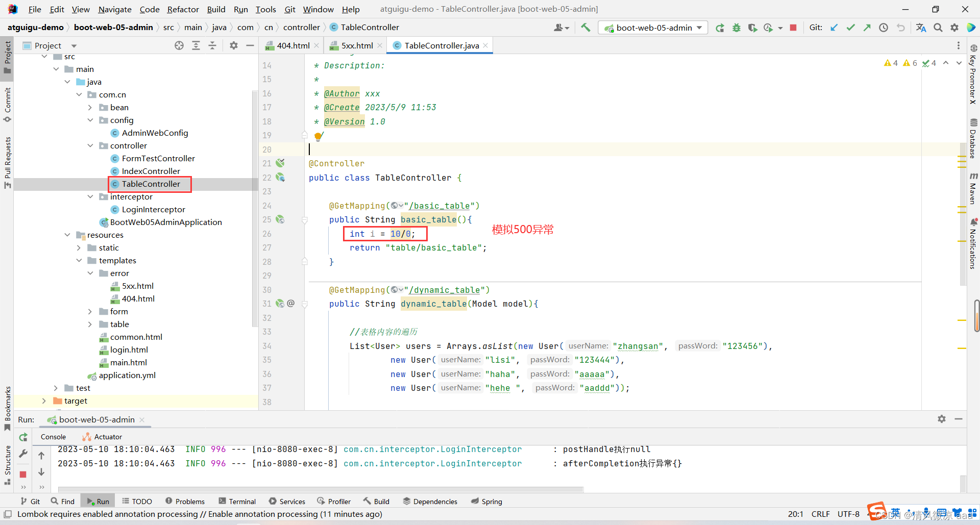
Task: Click the Debug bug icon in toolbar
Action: pos(736,28)
